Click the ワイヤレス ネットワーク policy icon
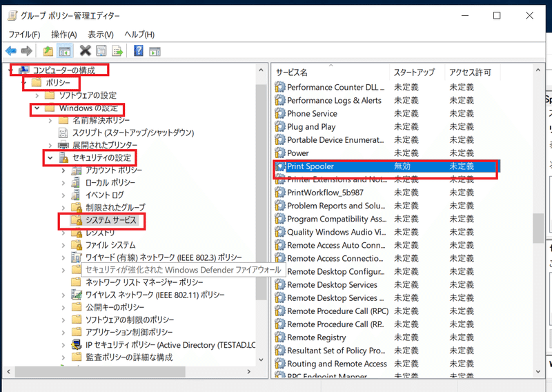The width and height of the screenshot is (552, 392). pyautogui.click(x=77, y=295)
